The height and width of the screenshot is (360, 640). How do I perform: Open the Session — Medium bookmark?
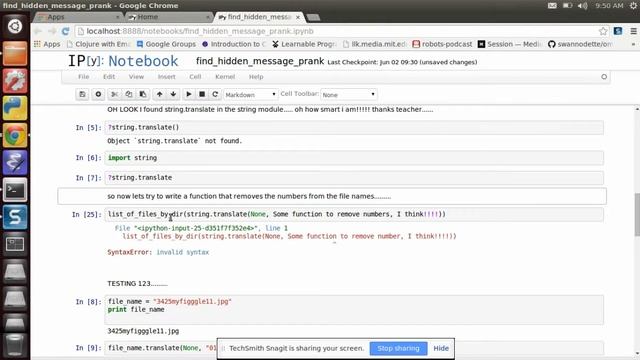tap(510, 44)
